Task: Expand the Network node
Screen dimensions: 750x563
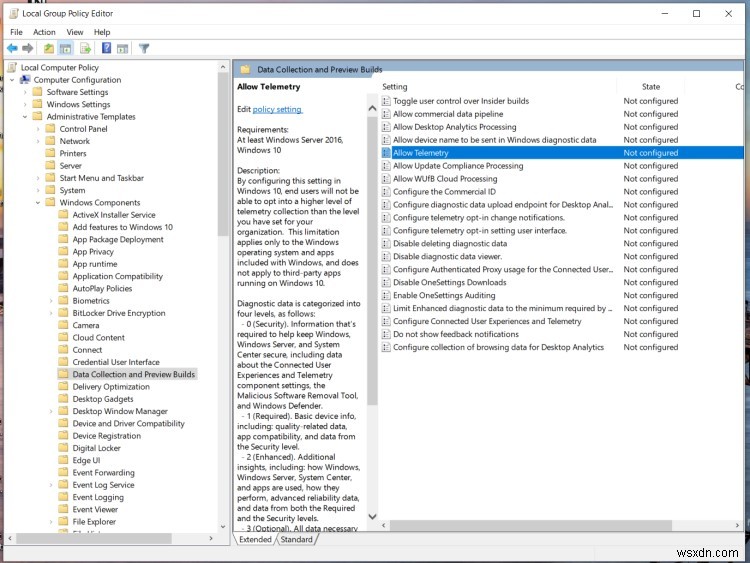Action: pos(38,141)
